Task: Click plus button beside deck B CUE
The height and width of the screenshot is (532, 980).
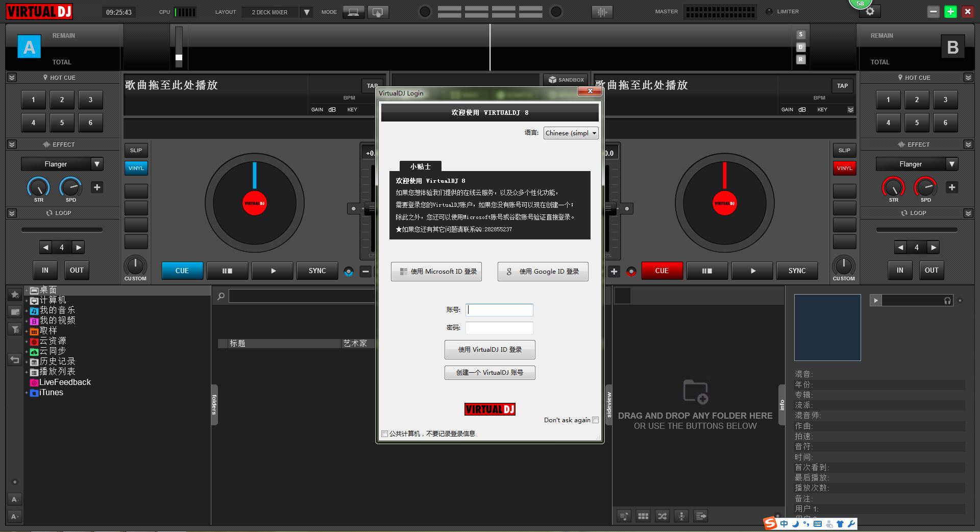Action: [x=615, y=272]
